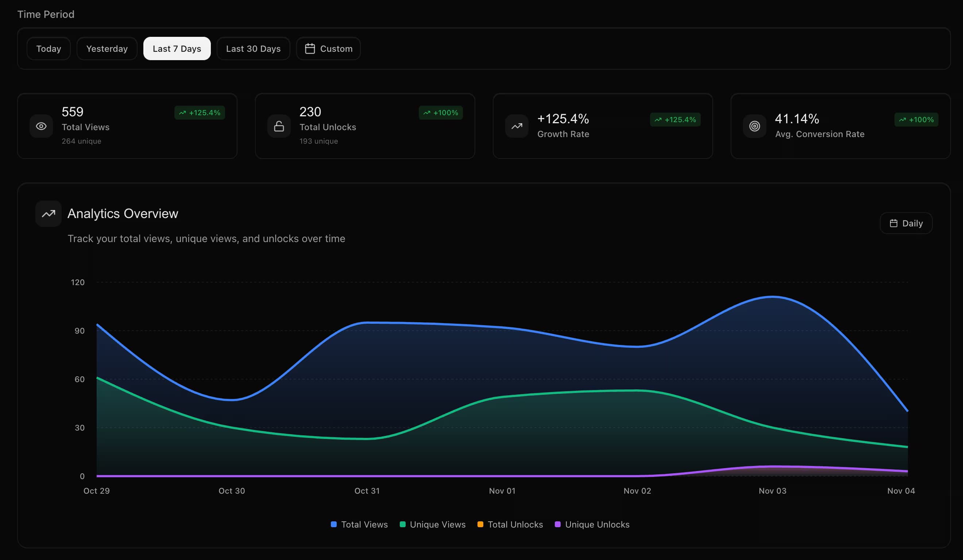The height and width of the screenshot is (560, 963).
Task: Select the Today time period
Action: pos(49,48)
